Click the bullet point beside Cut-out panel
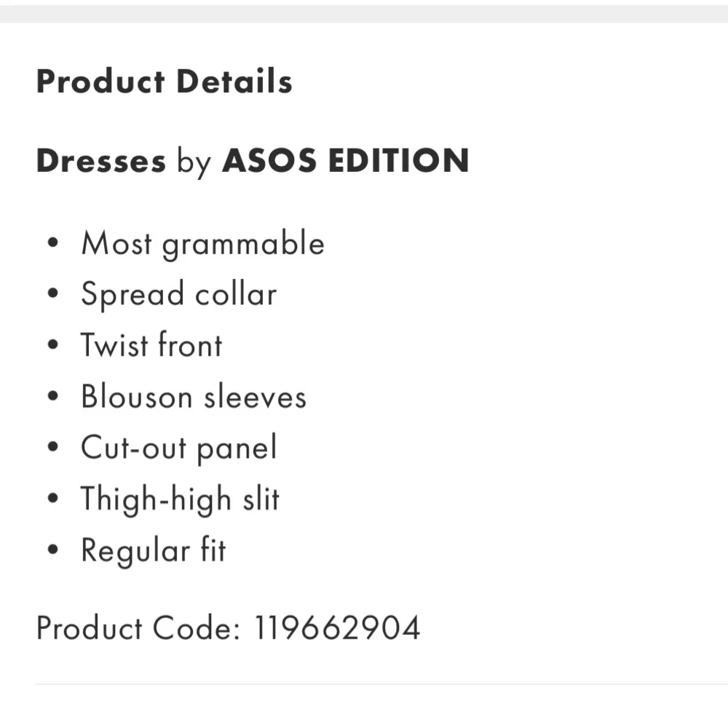The width and height of the screenshot is (728, 728). tap(52, 448)
